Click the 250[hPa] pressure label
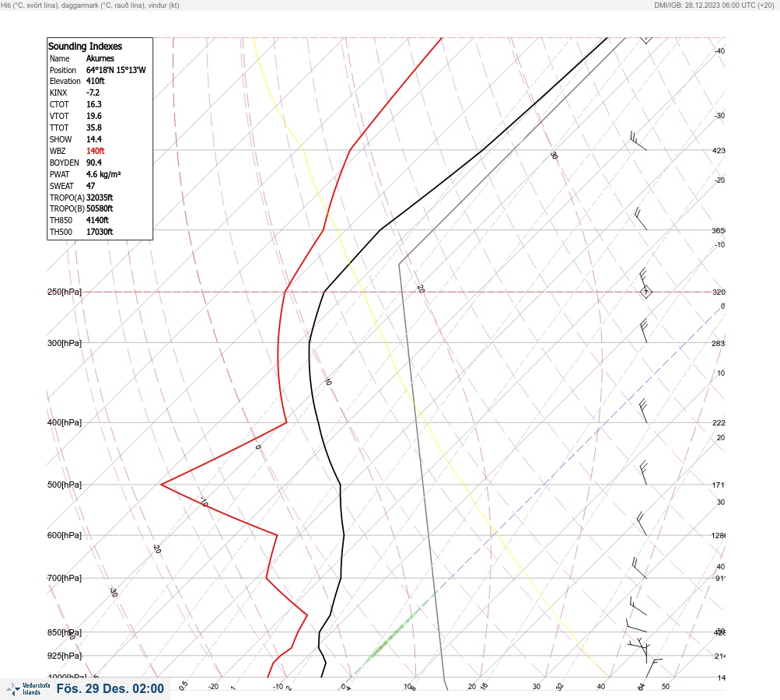This screenshot has width=780, height=700. pos(65,292)
